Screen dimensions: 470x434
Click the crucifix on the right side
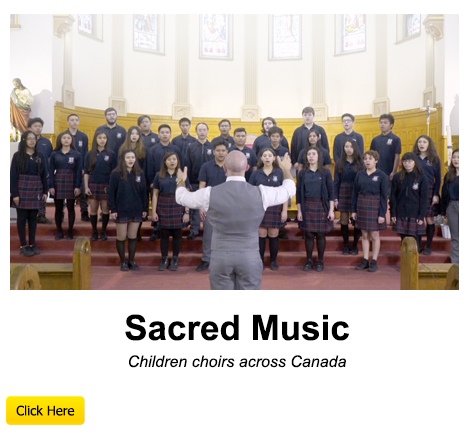click(x=428, y=117)
